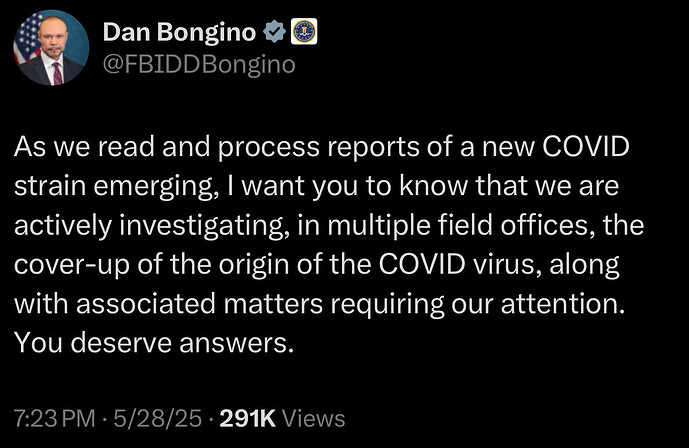Image resolution: width=689 pixels, height=448 pixels.
Task: Open the FBI seal affiliation badge
Action: click(x=304, y=32)
